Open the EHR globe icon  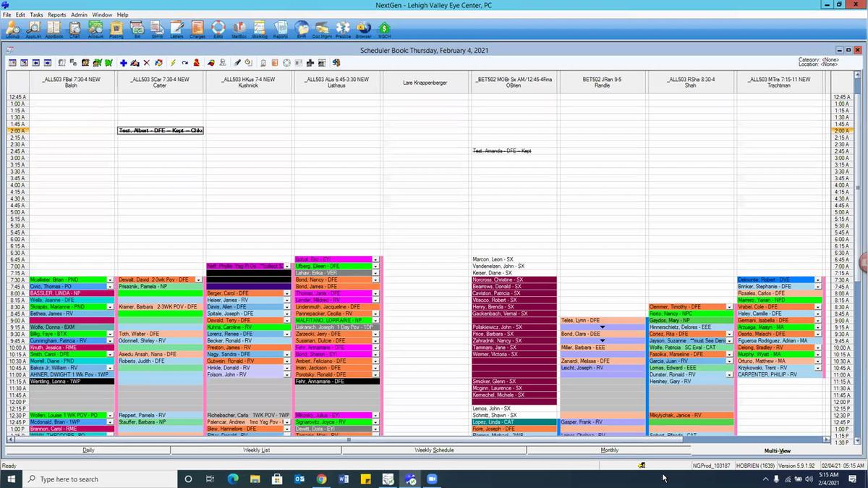coord(302,28)
